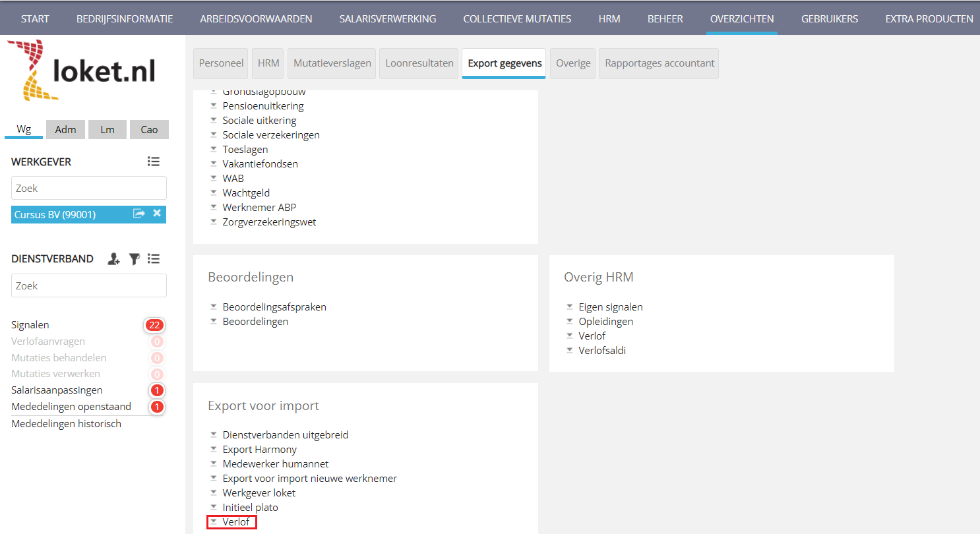Open the Dienstverband list view icon
Viewport: 980px width, 534px height.
tap(154, 259)
